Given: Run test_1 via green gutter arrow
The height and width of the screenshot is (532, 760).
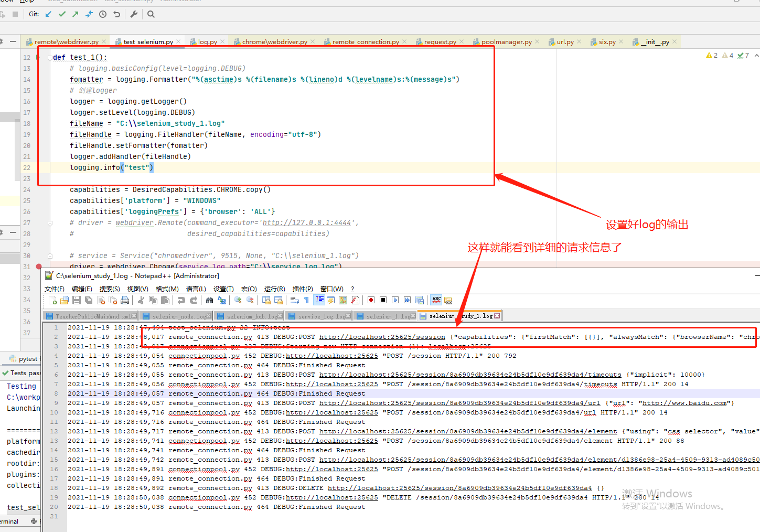Looking at the screenshot, I should pyautogui.click(x=38, y=57).
